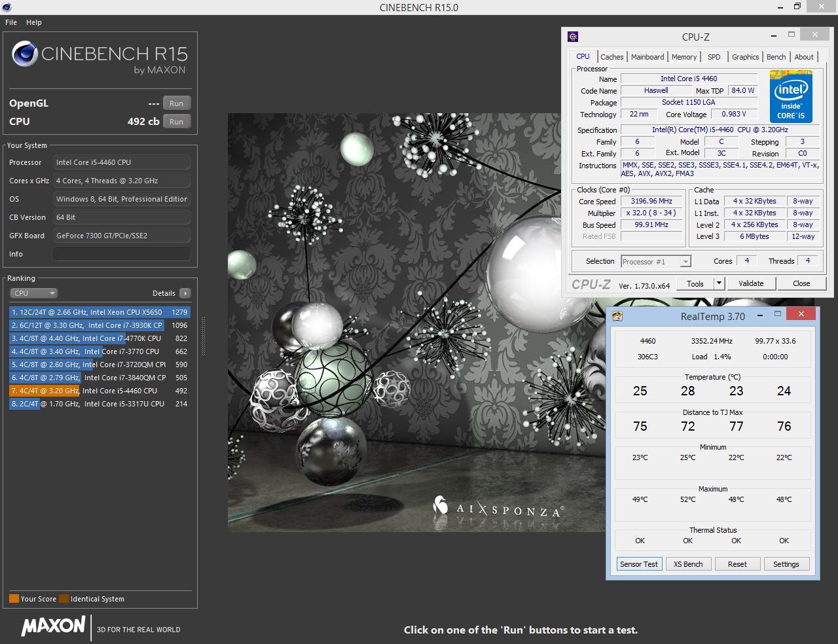Viewport: 838px width, 644px height.
Task: Click the Sensor Test button in RealTemp
Action: [x=639, y=564]
